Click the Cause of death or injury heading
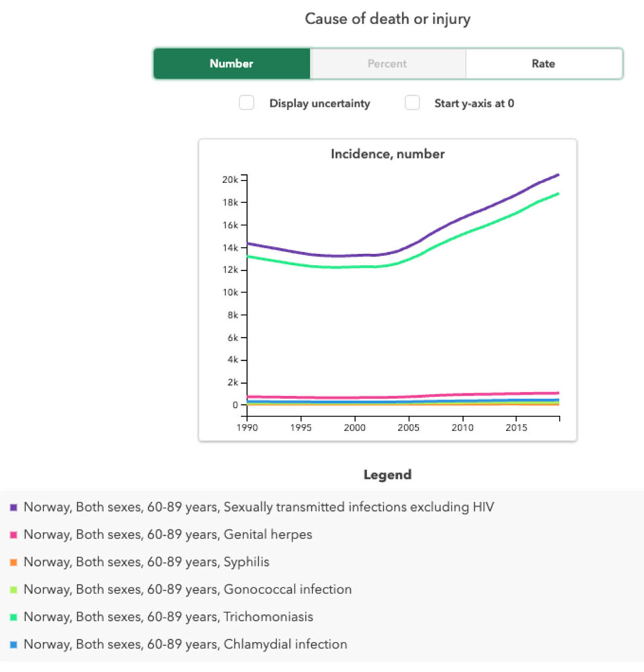Viewport: 644px width, 672px height. [387, 19]
